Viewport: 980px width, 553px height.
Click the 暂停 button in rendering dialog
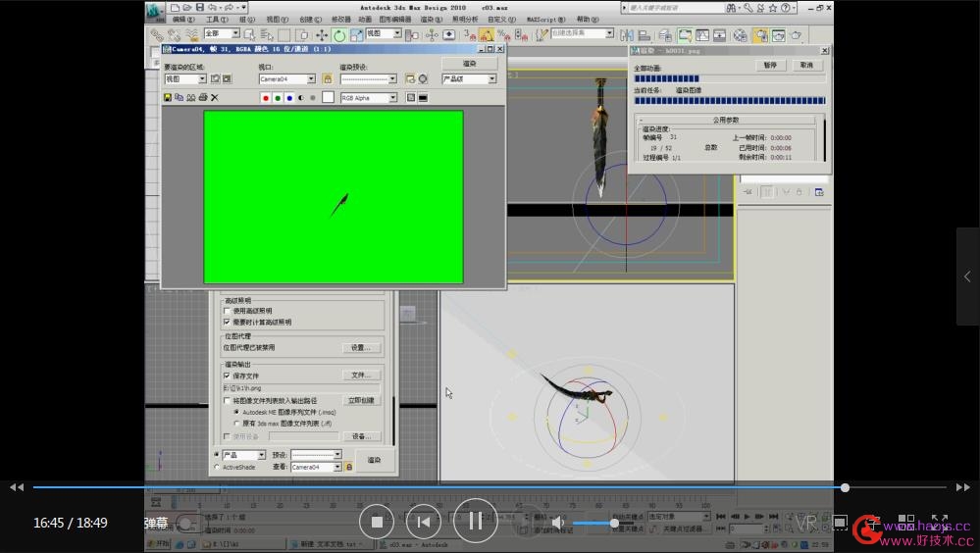770,65
